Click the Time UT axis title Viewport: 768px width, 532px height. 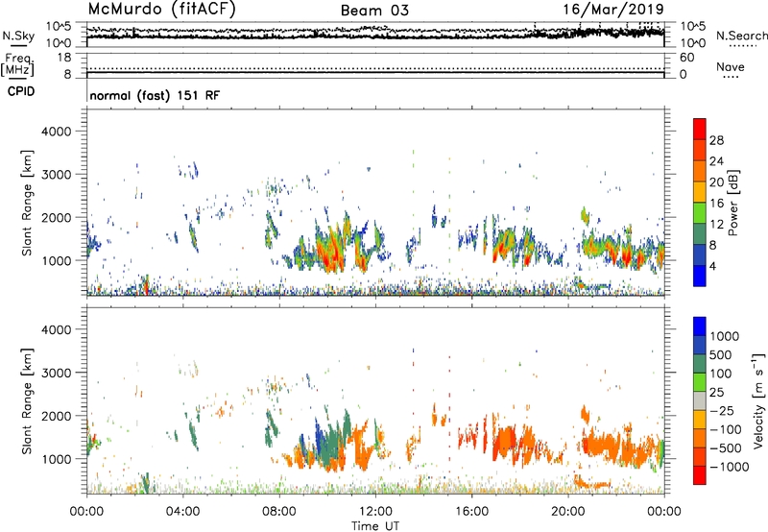tap(375, 526)
